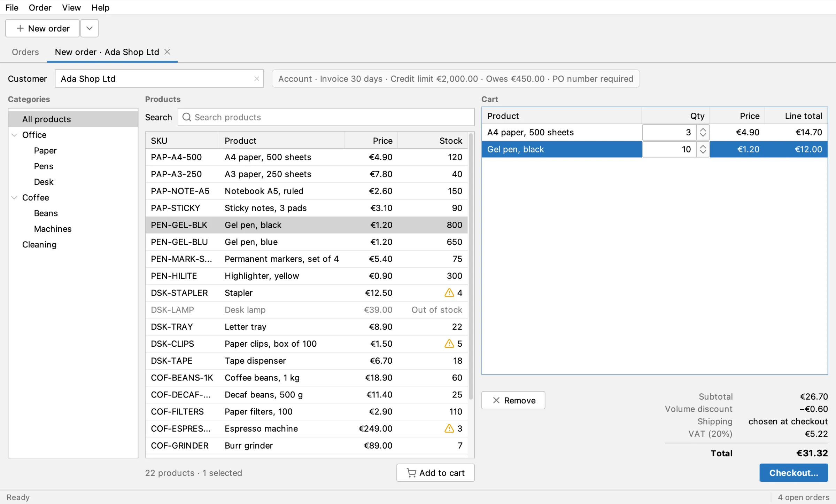Select the Burr grinder row
The height and width of the screenshot is (504, 836).
pyautogui.click(x=307, y=446)
